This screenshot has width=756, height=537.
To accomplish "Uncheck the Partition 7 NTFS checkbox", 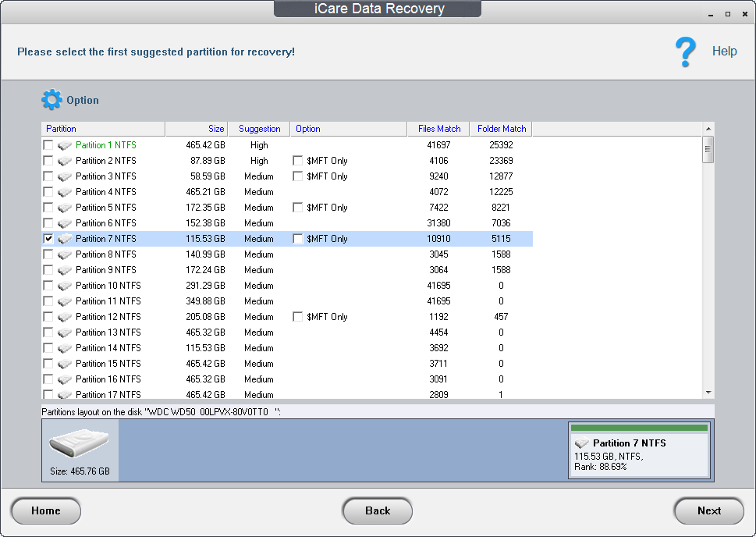I will (x=48, y=238).
